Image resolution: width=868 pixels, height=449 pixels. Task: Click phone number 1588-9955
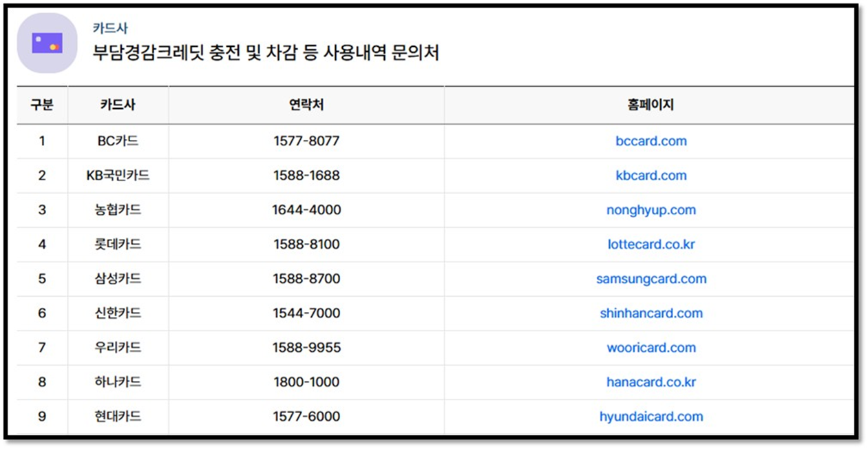pos(306,348)
